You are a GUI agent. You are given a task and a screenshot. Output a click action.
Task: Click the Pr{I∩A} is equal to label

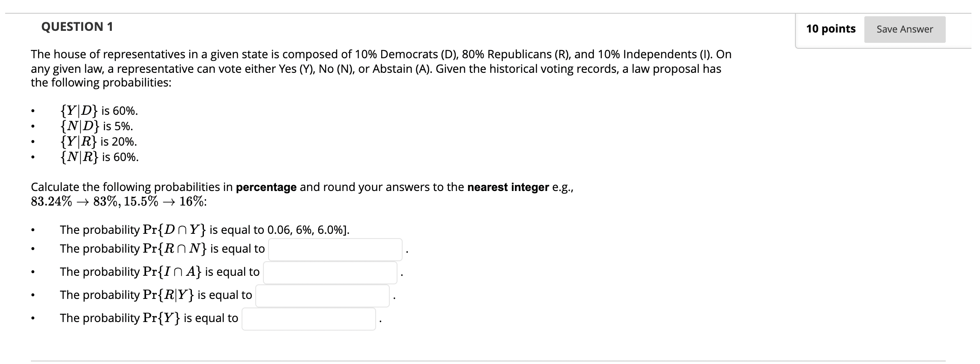tap(160, 272)
